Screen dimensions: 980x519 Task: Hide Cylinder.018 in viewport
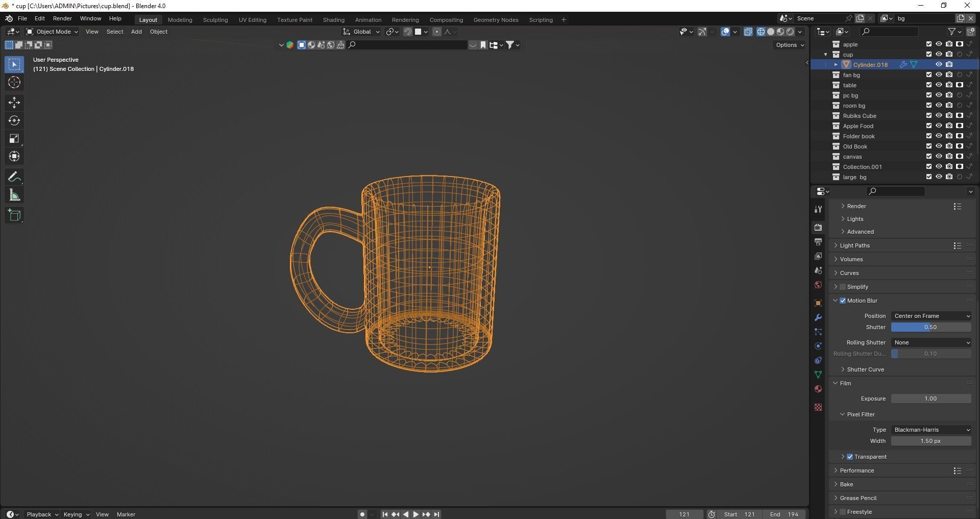tap(939, 65)
